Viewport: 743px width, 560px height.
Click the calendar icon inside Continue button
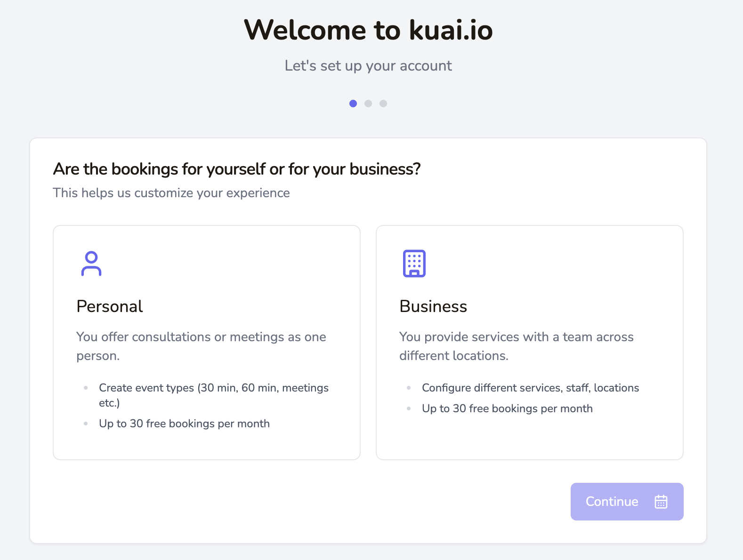click(661, 502)
